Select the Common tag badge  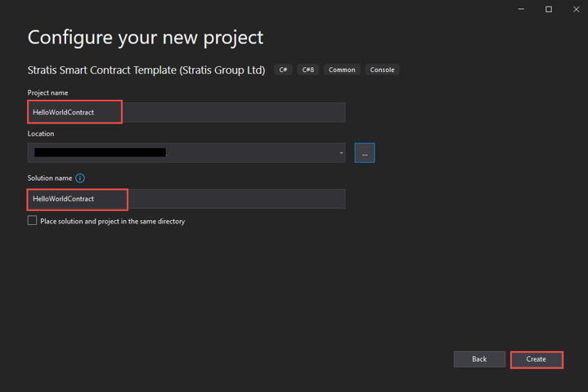[342, 70]
